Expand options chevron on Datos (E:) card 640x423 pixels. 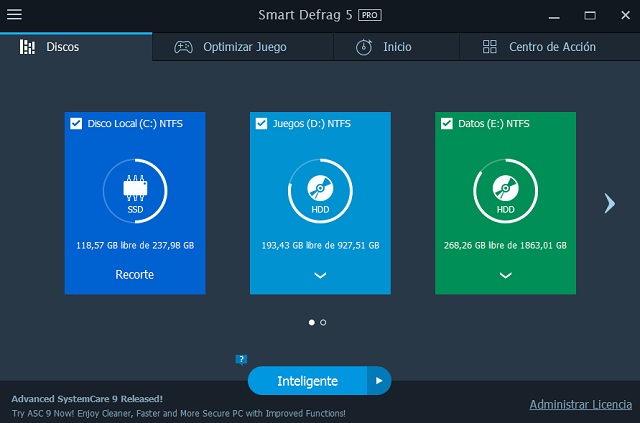click(x=506, y=275)
